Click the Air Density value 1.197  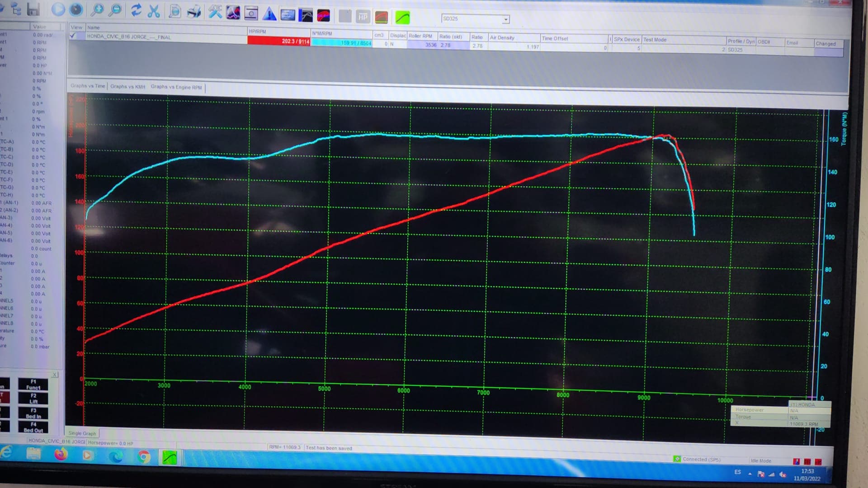(x=514, y=47)
